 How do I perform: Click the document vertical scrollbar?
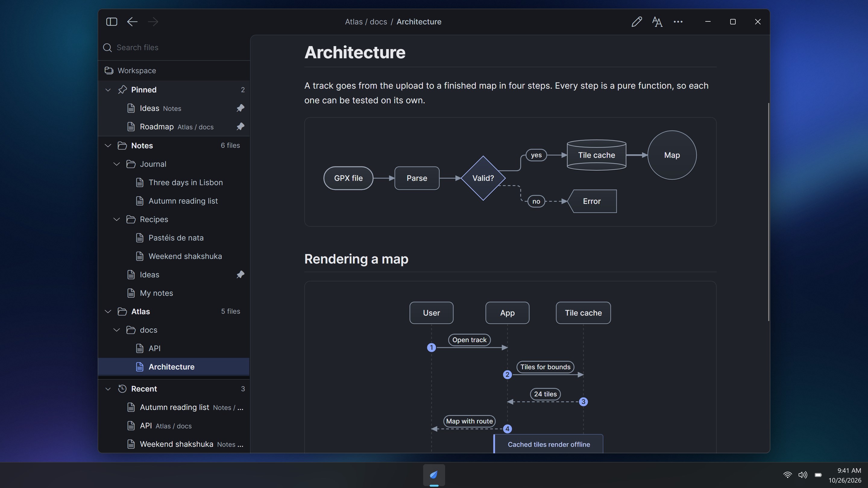[768, 212]
